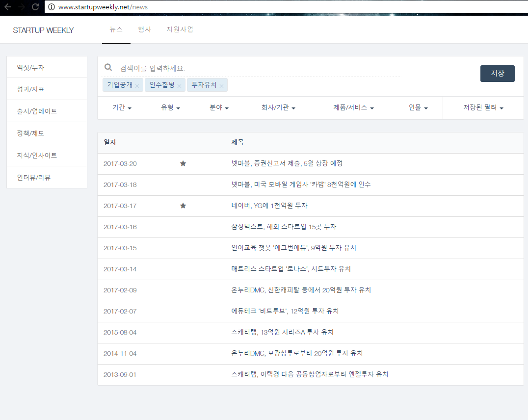Switch to the 뉴스 tab
Screen dimensions: 528x420
click(x=116, y=29)
